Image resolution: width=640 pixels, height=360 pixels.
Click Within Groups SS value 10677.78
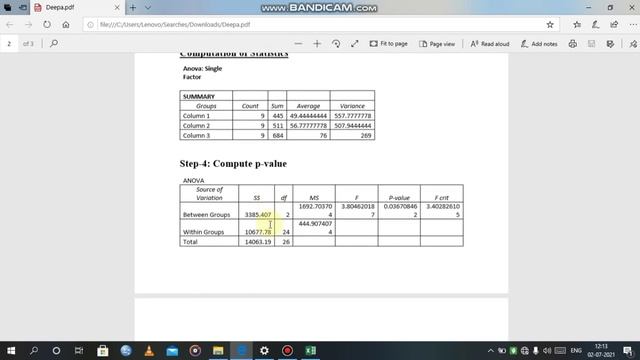pyautogui.click(x=258, y=232)
